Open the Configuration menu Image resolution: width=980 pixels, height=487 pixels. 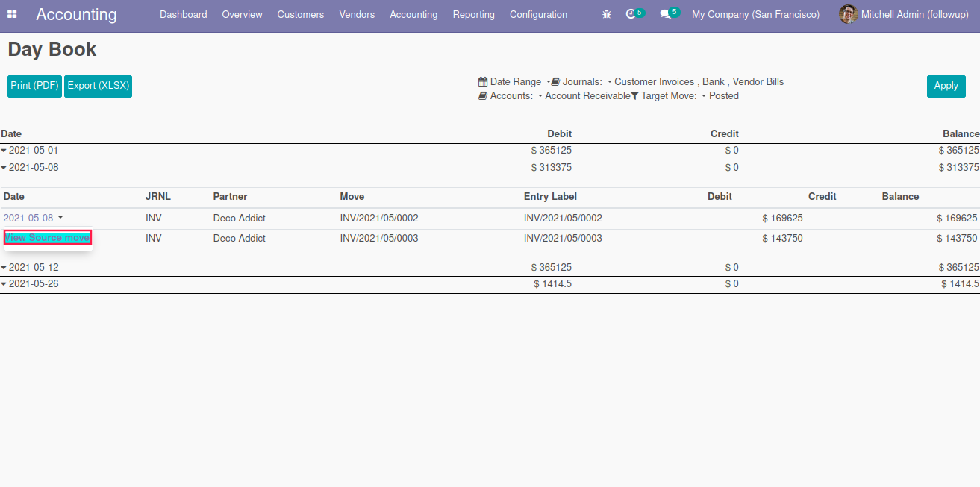[538, 14]
